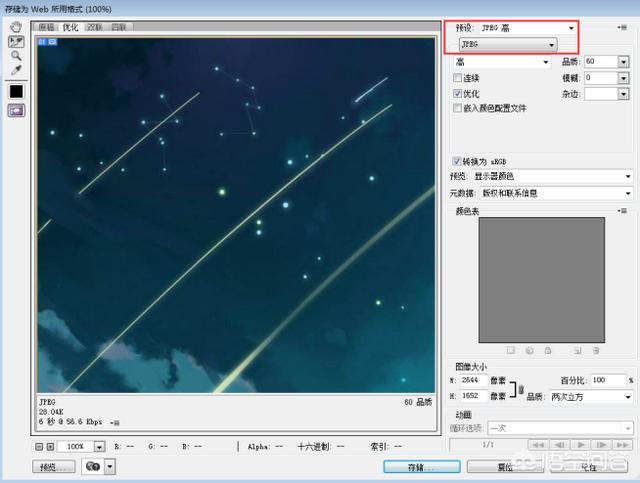Image resolution: width=640 pixels, height=483 pixels.
Task: Click the delete color trash icon
Action: 596,350
